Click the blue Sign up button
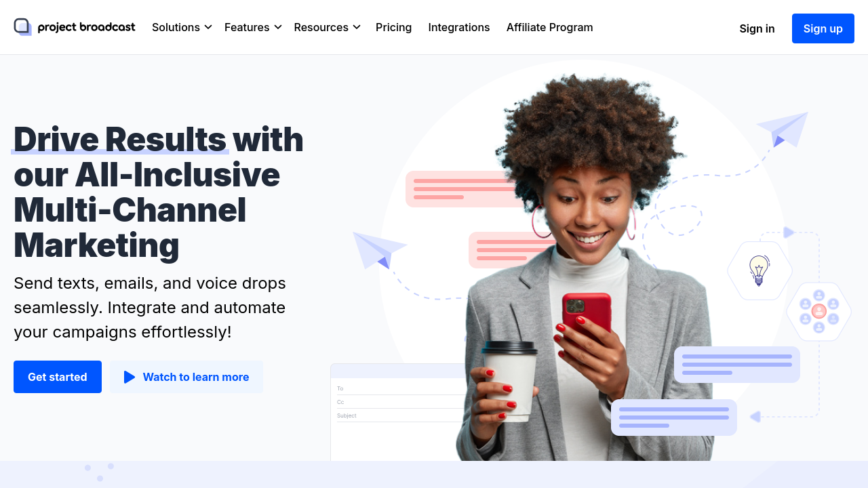The height and width of the screenshot is (488, 868). coord(823,28)
